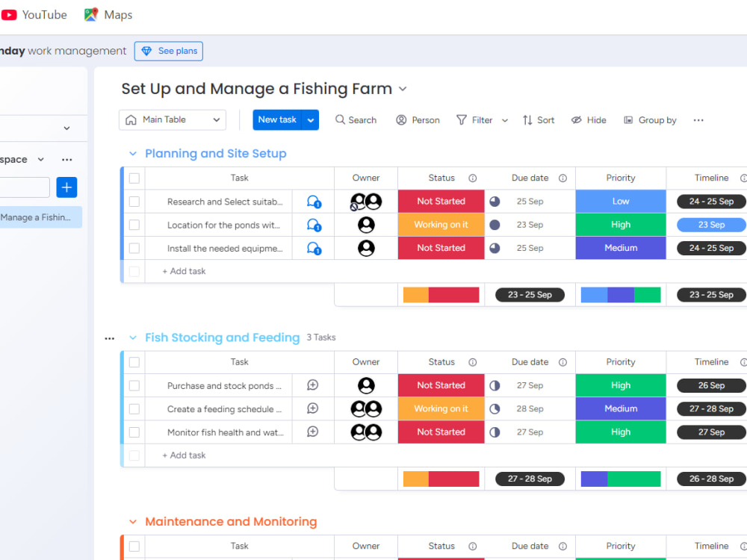747x560 pixels.
Task: Open the Group by tool
Action: 651,120
